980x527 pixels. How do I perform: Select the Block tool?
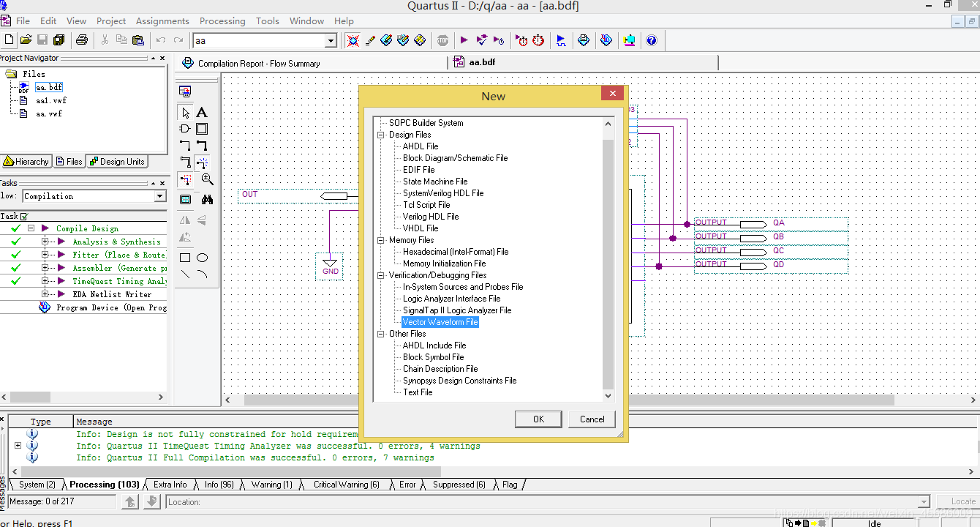[x=202, y=129]
